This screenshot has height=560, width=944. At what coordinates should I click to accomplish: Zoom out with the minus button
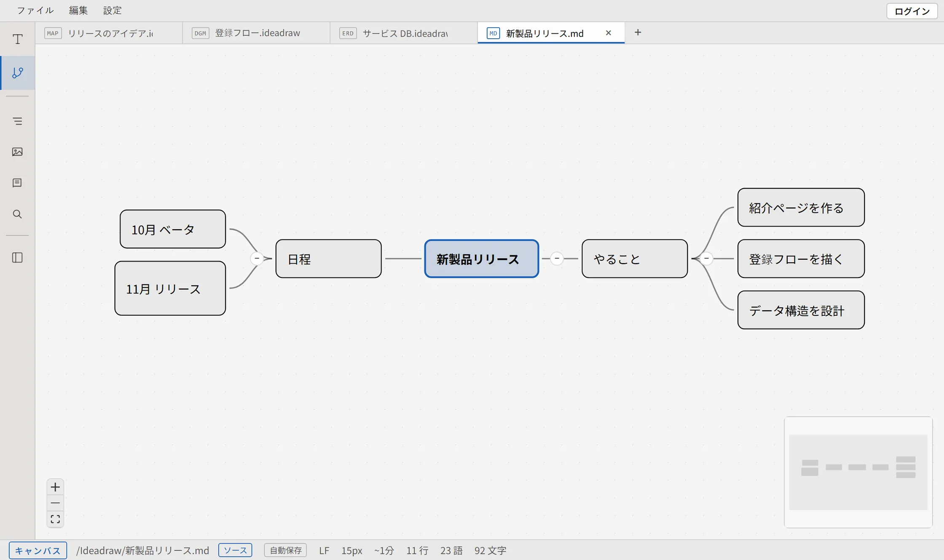55,503
